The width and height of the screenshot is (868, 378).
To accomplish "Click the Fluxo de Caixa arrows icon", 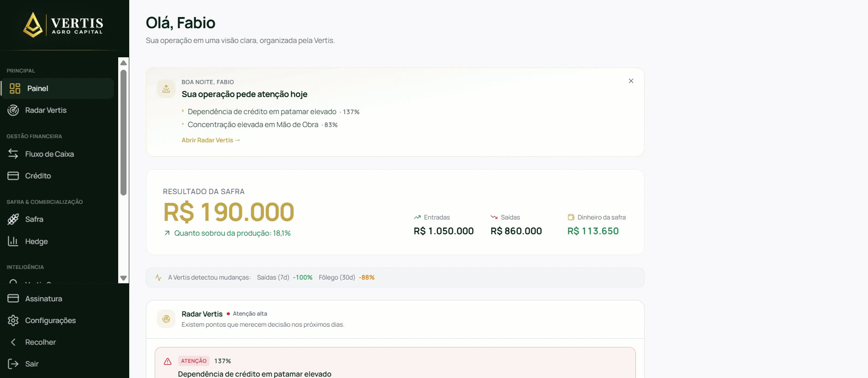I will click(13, 154).
